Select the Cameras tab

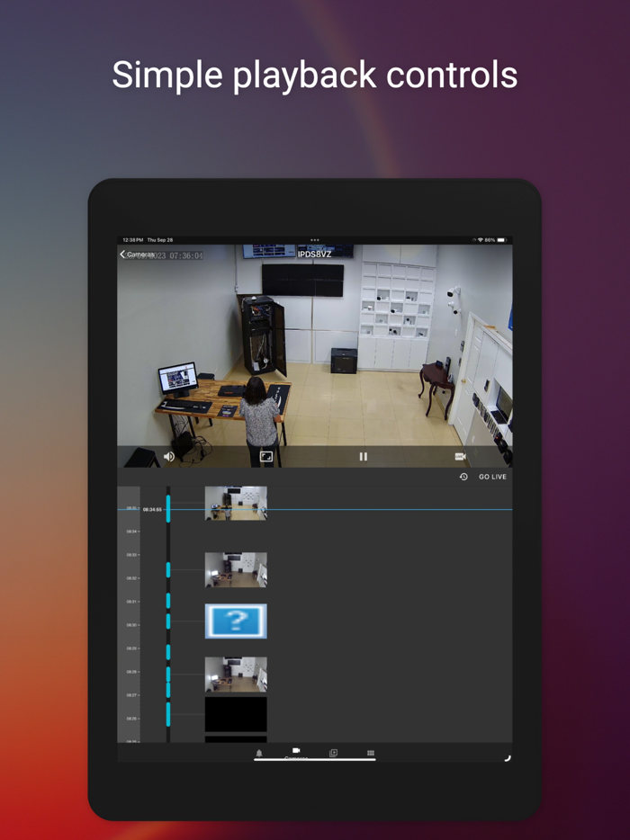[296, 753]
